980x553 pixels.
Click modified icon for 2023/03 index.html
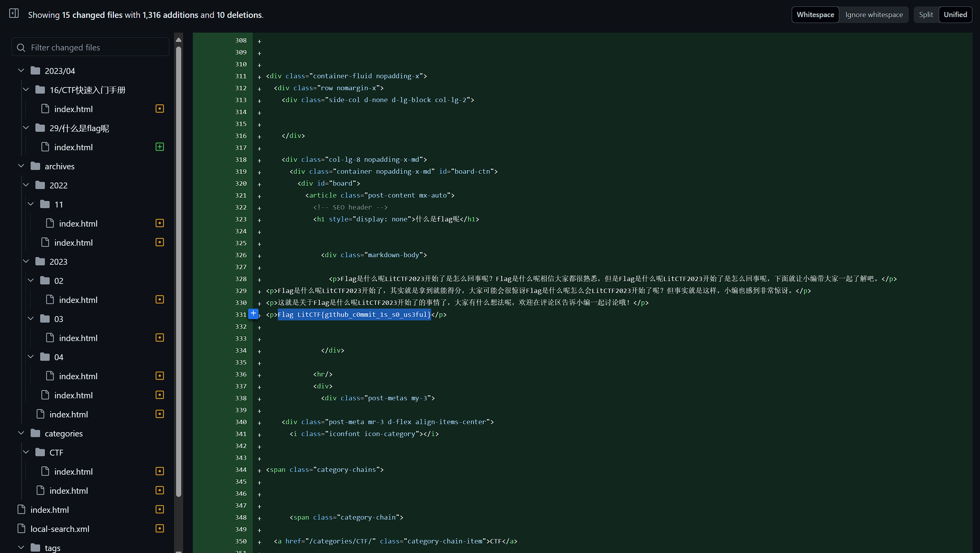160,338
